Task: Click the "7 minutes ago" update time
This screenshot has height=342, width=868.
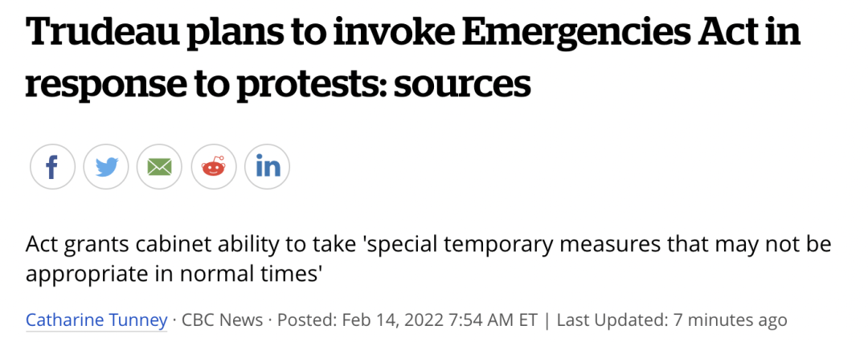Action: click(729, 320)
